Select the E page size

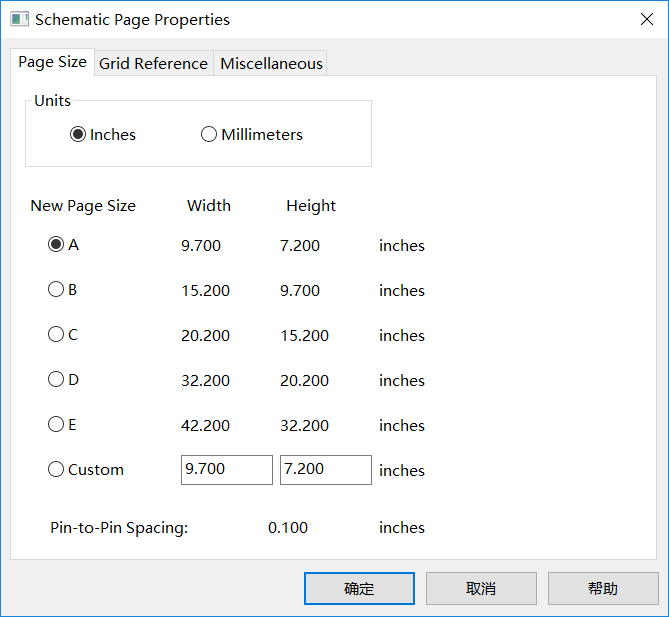(x=56, y=425)
